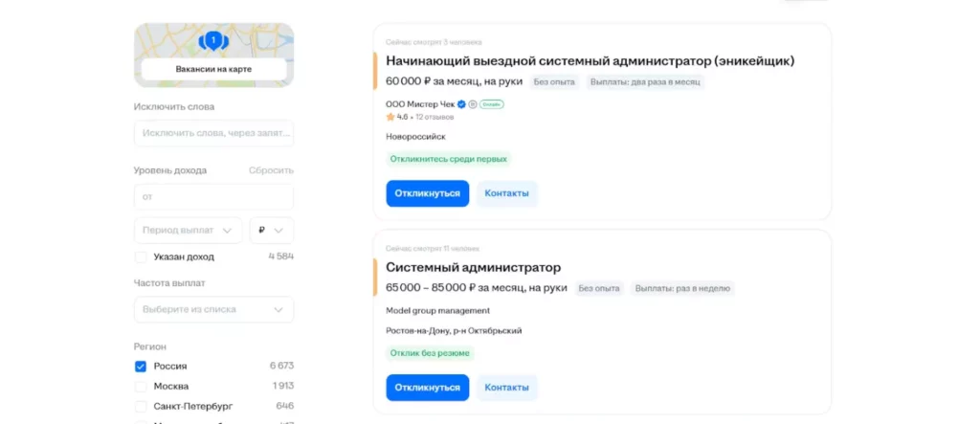Expand the ruble currency selector

tap(272, 231)
